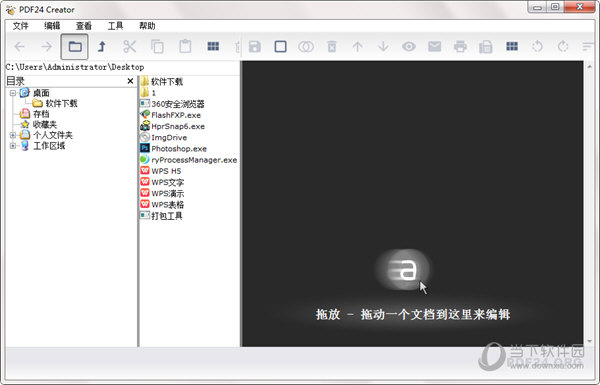Close the 目录 panel with X

(130, 81)
